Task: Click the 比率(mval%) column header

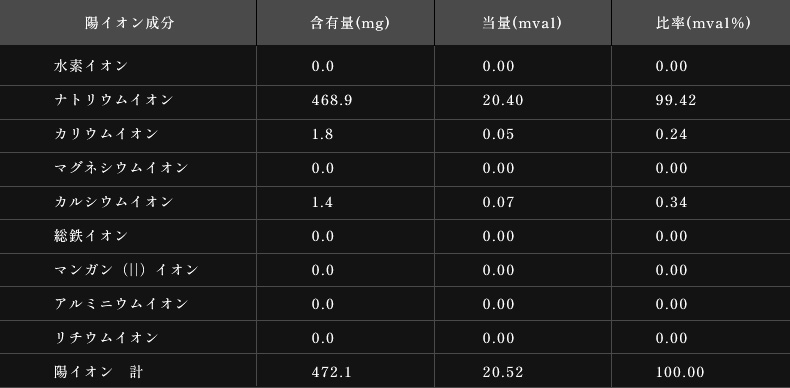Action: pos(703,23)
